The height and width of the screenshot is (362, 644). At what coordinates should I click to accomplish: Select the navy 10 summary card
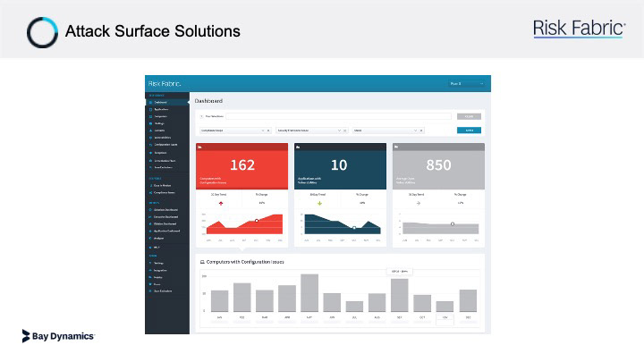point(340,166)
